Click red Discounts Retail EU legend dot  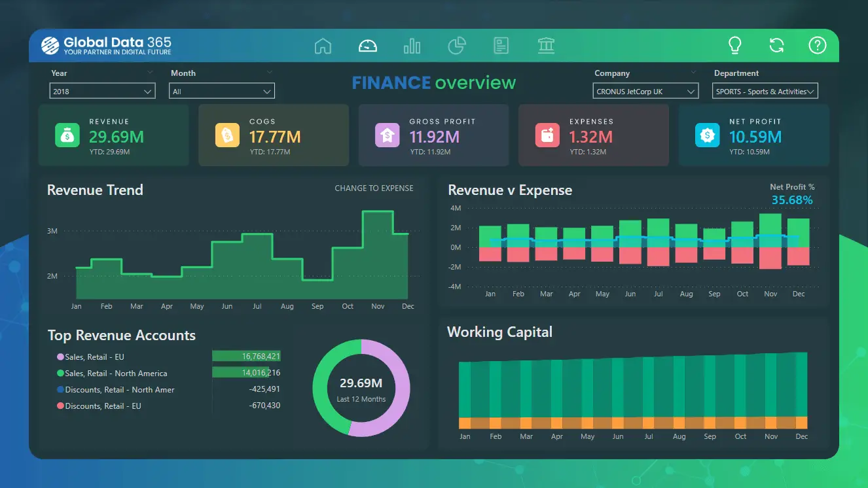click(60, 406)
